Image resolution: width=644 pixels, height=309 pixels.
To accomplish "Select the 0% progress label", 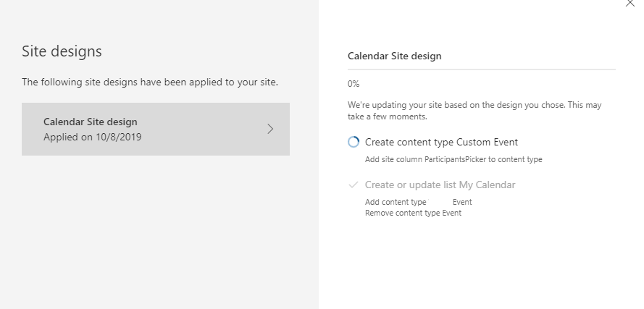I will point(354,84).
